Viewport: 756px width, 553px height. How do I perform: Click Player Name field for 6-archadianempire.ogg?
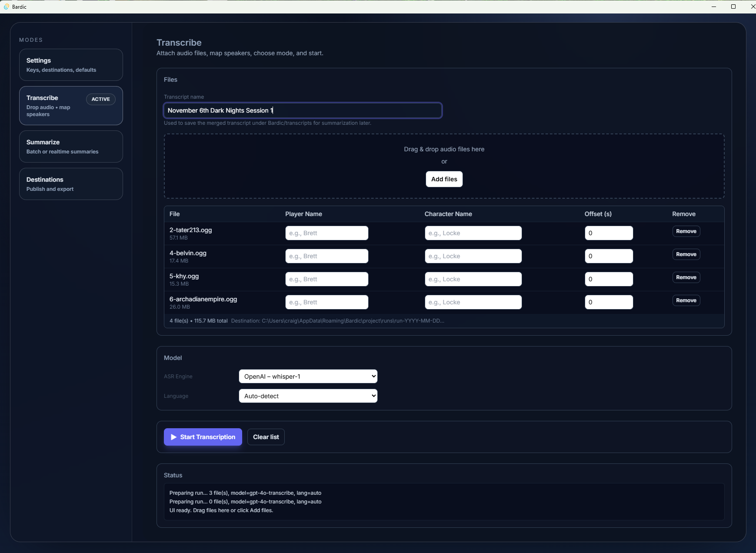(326, 302)
